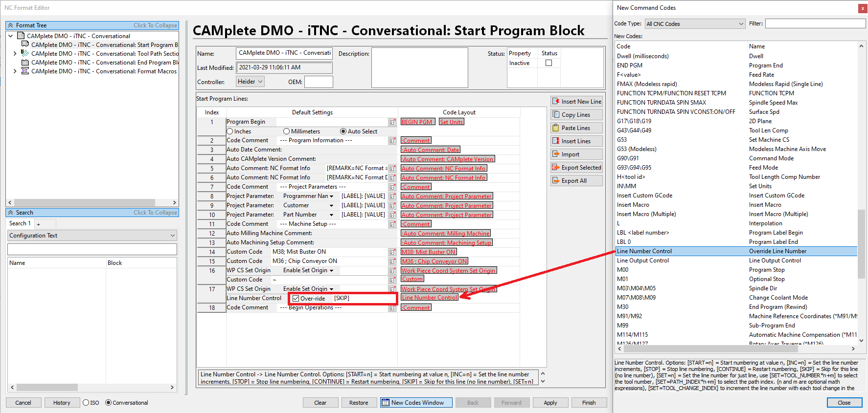868x413 pixels.
Task: Click the Finish button
Action: (589, 403)
